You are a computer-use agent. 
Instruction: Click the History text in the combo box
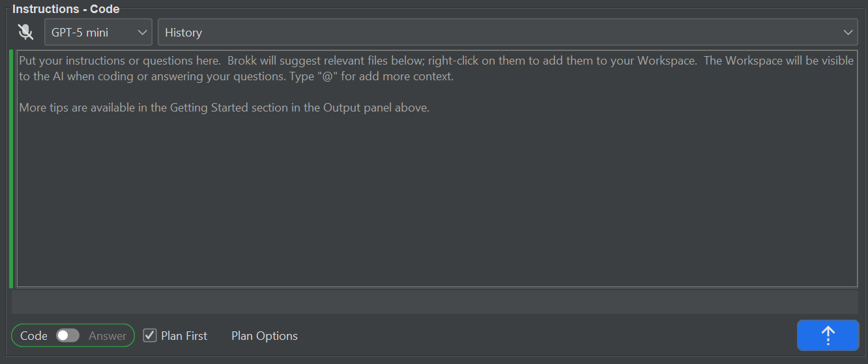tap(184, 33)
